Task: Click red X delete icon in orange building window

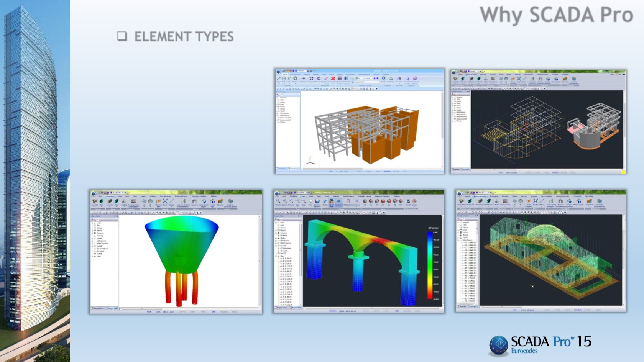Action: pyautogui.click(x=333, y=78)
